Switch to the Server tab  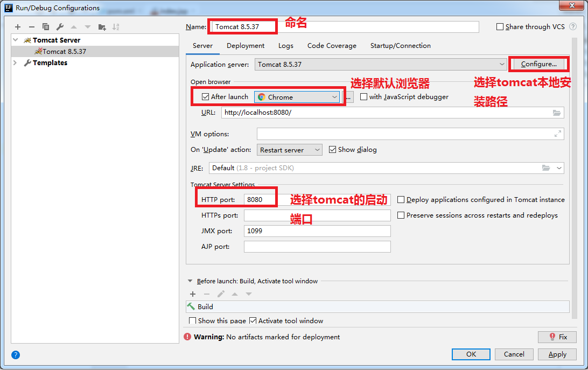tap(202, 46)
